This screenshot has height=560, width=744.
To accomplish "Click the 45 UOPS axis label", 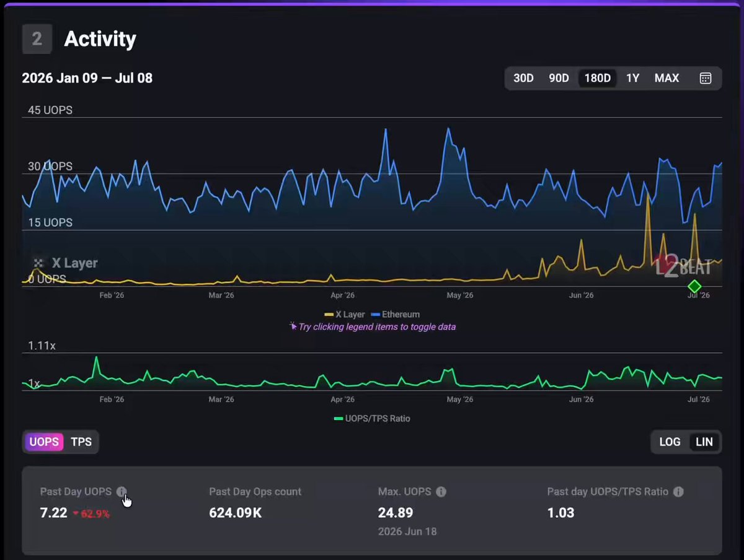I will pyautogui.click(x=50, y=110).
